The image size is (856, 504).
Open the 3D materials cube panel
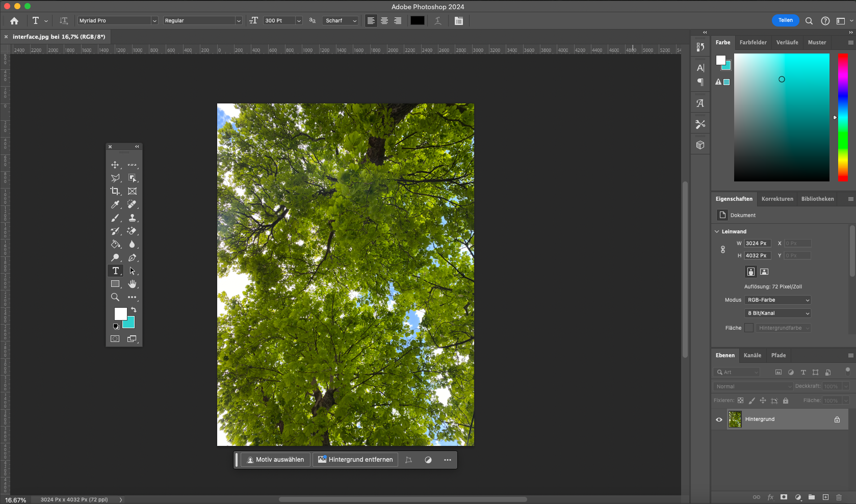[x=701, y=145]
